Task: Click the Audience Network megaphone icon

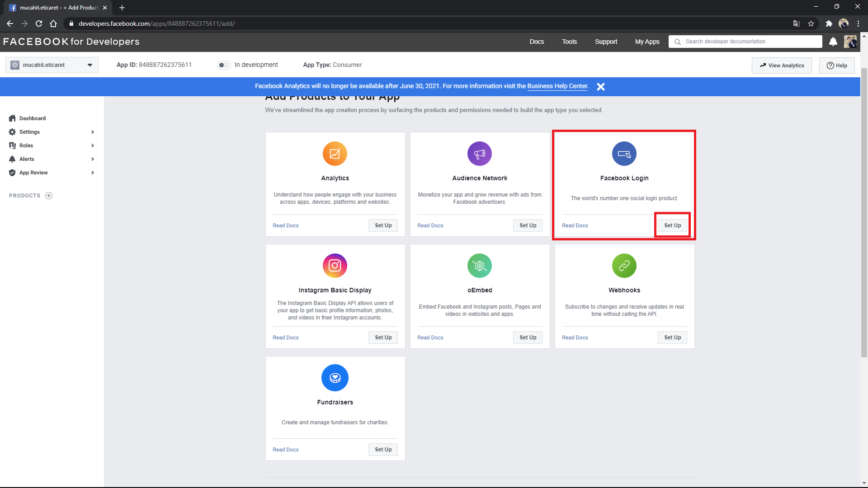Action: [x=480, y=154]
